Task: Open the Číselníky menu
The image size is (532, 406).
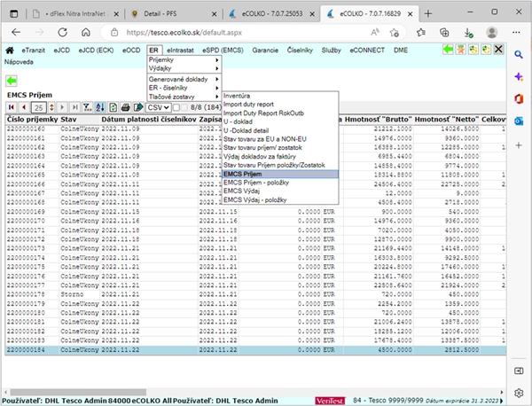Action: 300,51
